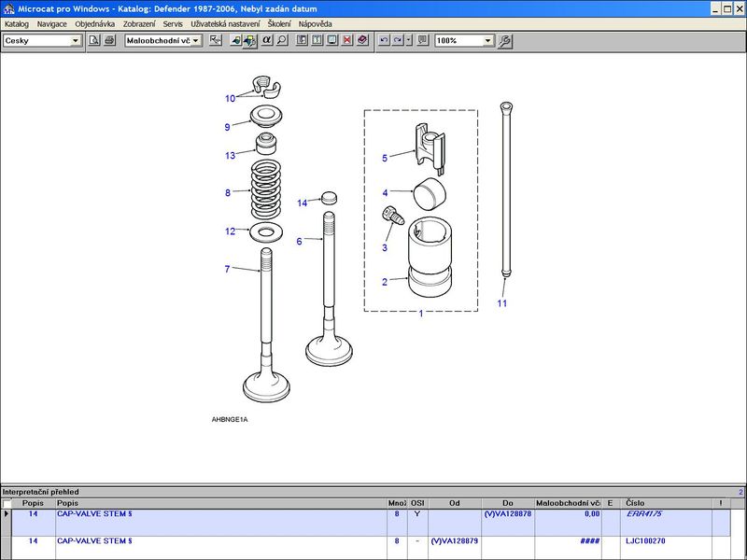Click the Číslo column header
The width and height of the screenshot is (747, 560).
click(x=635, y=503)
